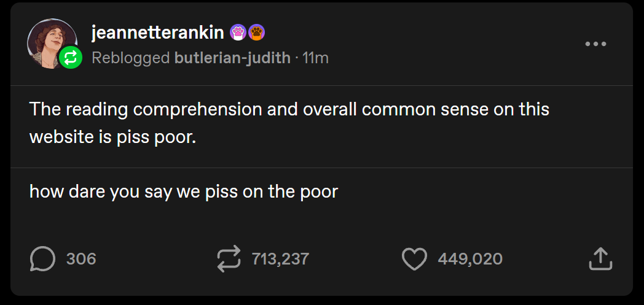This screenshot has height=305, width=644.
Task: Click the "website is piss poor." text line
Action: tap(112, 136)
